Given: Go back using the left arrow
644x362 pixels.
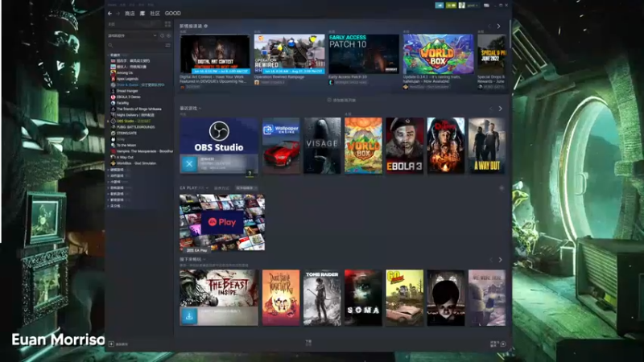Looking at the screenshot, I should tap(109, 14).
